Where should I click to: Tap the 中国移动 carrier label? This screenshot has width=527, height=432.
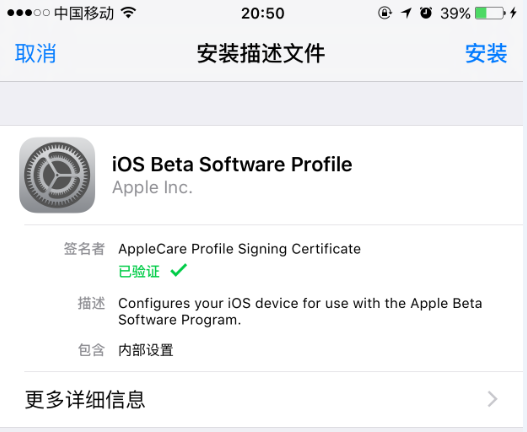[x=84, y=13]
